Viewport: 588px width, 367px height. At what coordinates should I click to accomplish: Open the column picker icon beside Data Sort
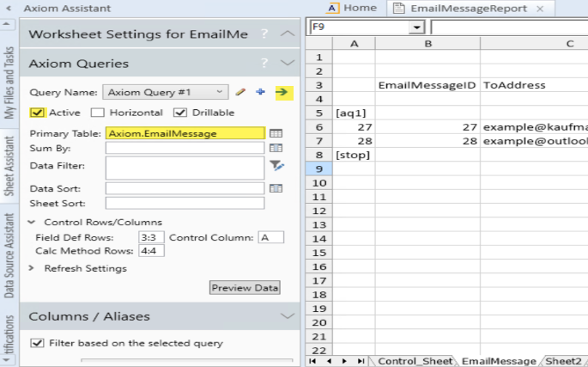(x=276, y=188)
